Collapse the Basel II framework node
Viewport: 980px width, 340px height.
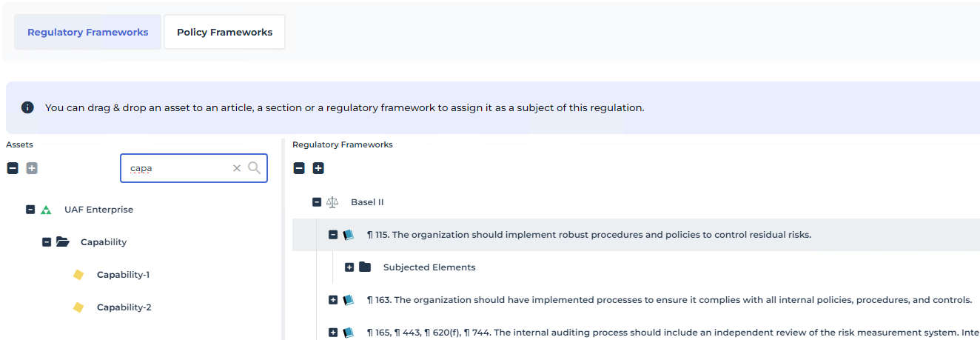317,202
